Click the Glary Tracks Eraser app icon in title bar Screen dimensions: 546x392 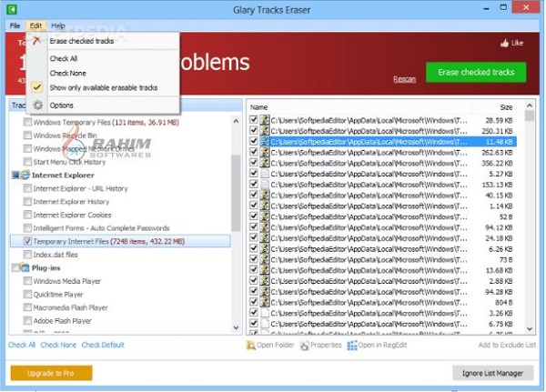pos(12,9)
